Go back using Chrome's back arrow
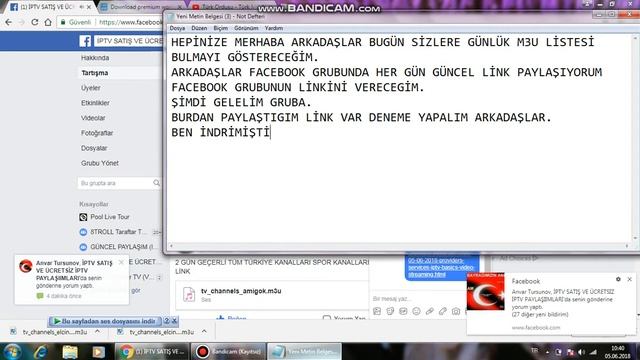 (x=9, y=22)
